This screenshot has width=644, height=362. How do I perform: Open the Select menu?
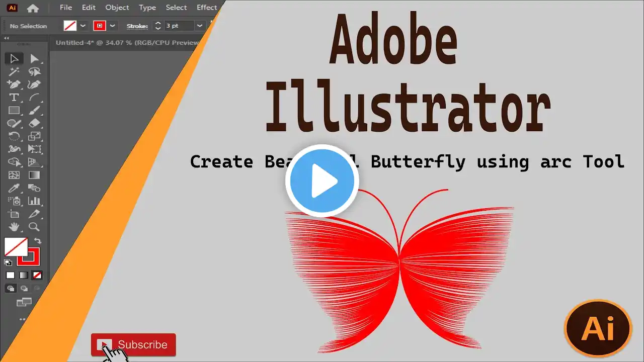click(176, 8)
